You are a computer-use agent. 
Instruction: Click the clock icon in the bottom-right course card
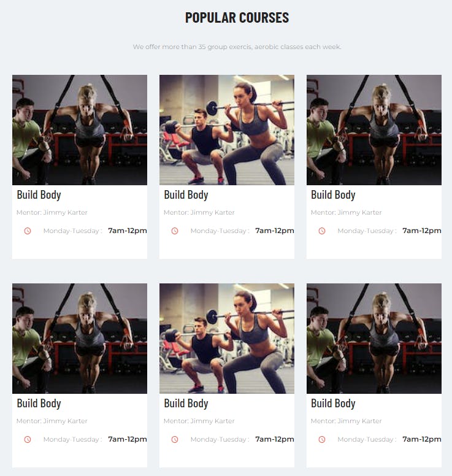click(322, 440)
